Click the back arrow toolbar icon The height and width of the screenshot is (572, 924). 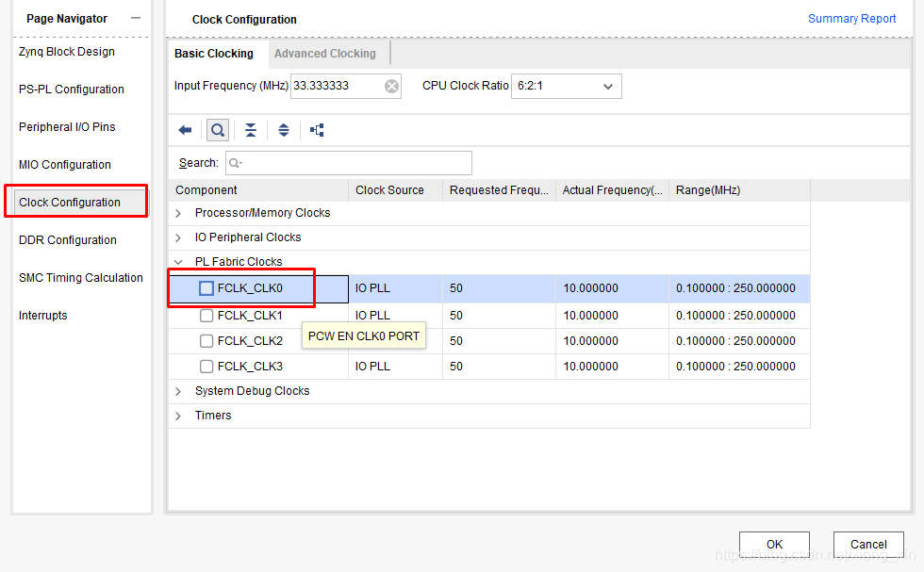[x=185, y=130]
